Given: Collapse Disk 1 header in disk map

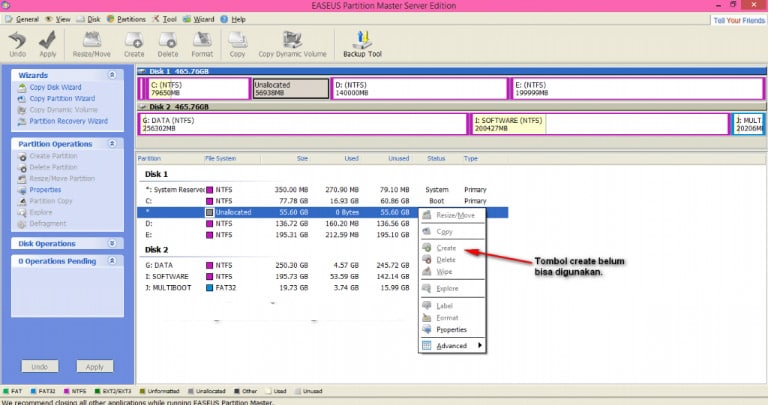Looking at the screenshot, I should 142,71.
